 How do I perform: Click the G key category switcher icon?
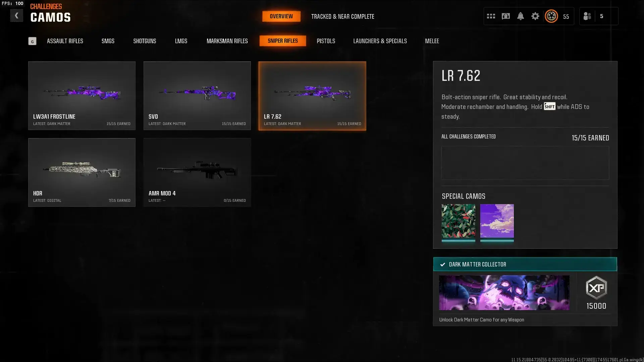click(x=32, y=41)
